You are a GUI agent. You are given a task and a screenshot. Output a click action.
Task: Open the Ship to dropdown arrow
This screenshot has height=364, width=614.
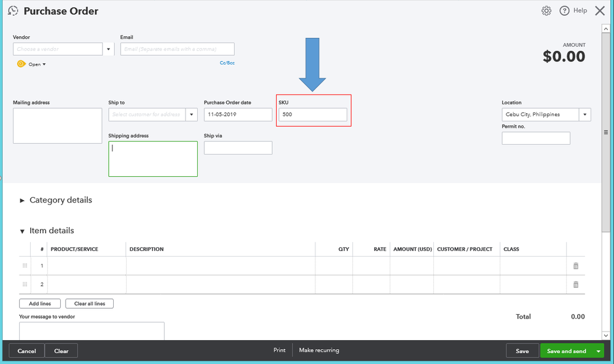click(x=192, y=115)
